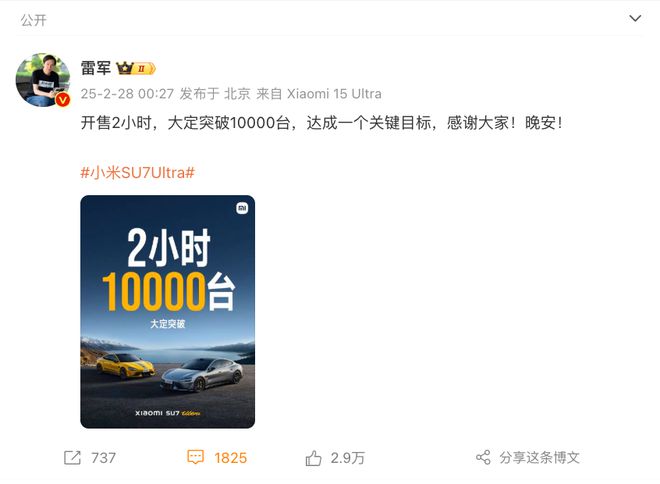The height and width of the screenshot is (484, 660).
Task: Click the orange verified V badge
Action: 63,99
